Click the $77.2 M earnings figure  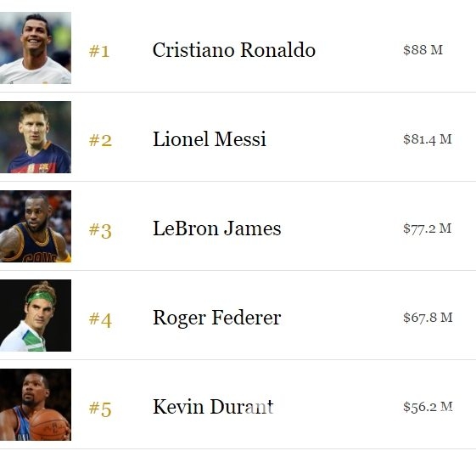point(428,228)
